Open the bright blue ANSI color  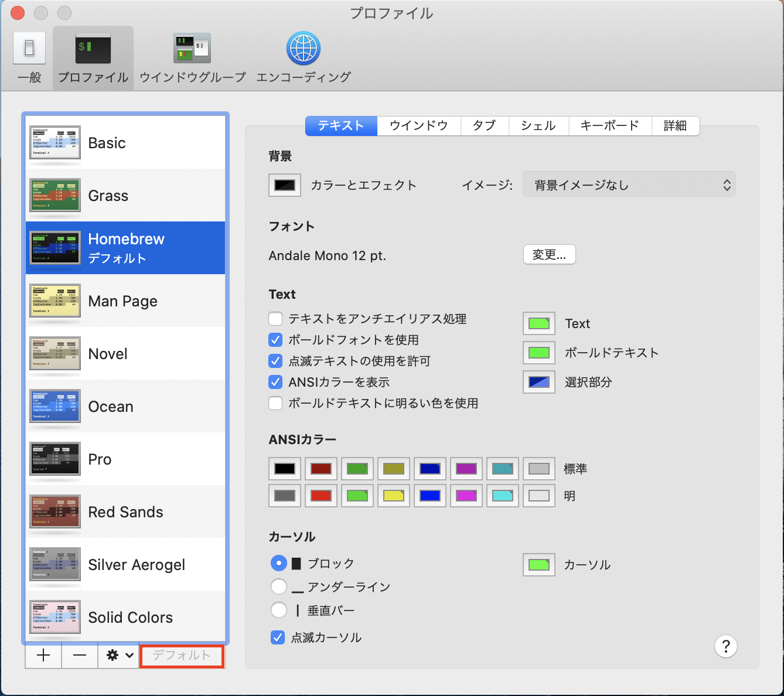[430, 496]
